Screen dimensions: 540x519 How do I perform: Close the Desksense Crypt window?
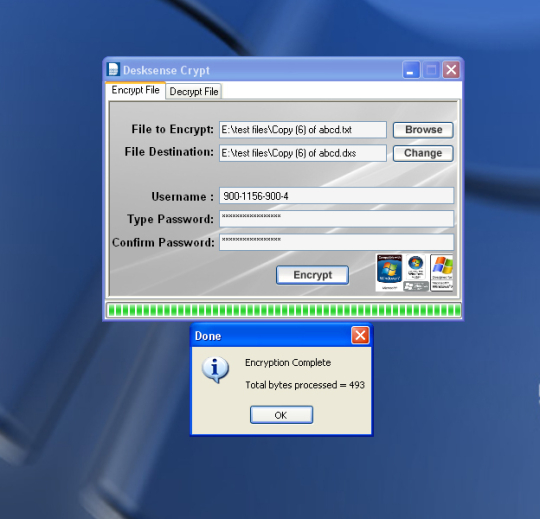tap(451, 70)
